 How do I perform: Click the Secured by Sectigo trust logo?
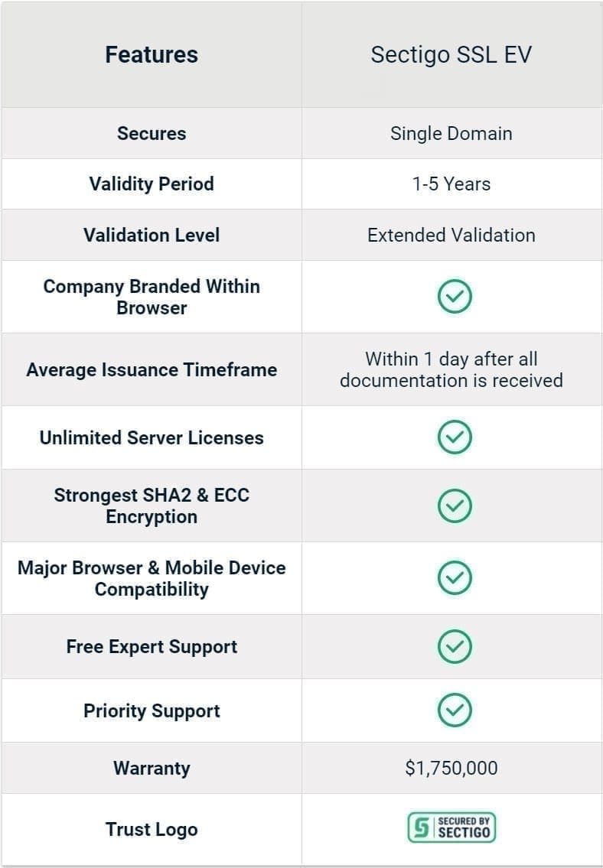(x=451, y=828)
